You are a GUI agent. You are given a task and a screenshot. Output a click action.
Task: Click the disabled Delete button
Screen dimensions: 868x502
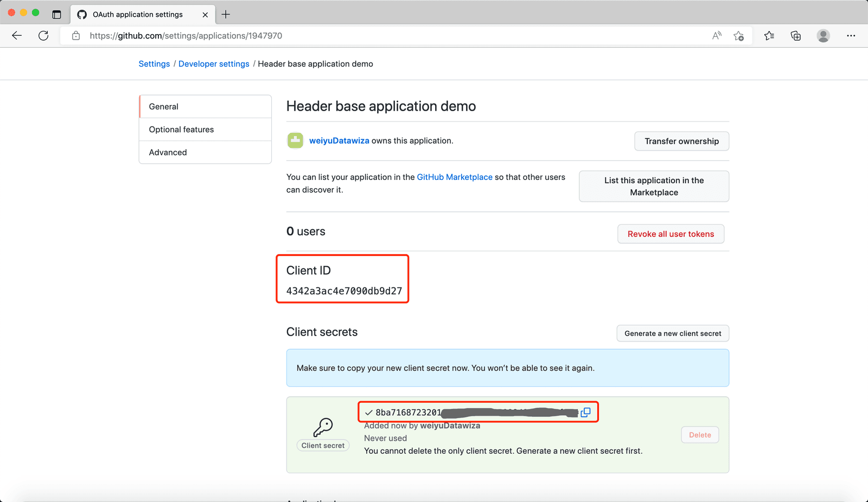(x=700, y=435)
